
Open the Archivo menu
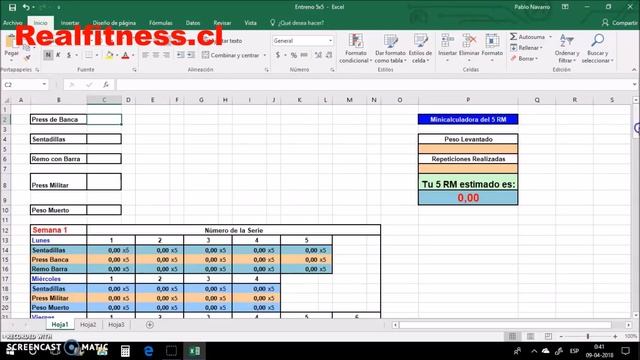click(12, 23)
